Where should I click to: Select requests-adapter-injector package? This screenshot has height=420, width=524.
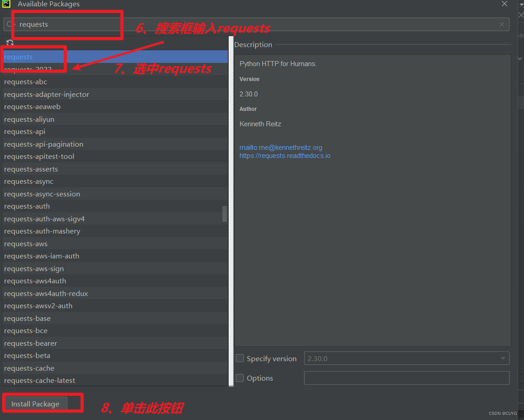tap(115, 94)
